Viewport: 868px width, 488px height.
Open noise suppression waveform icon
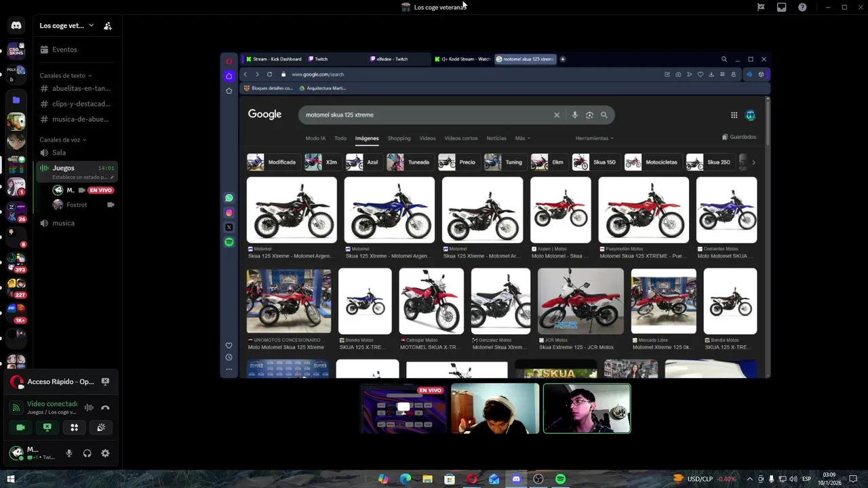tap(89, 407)
